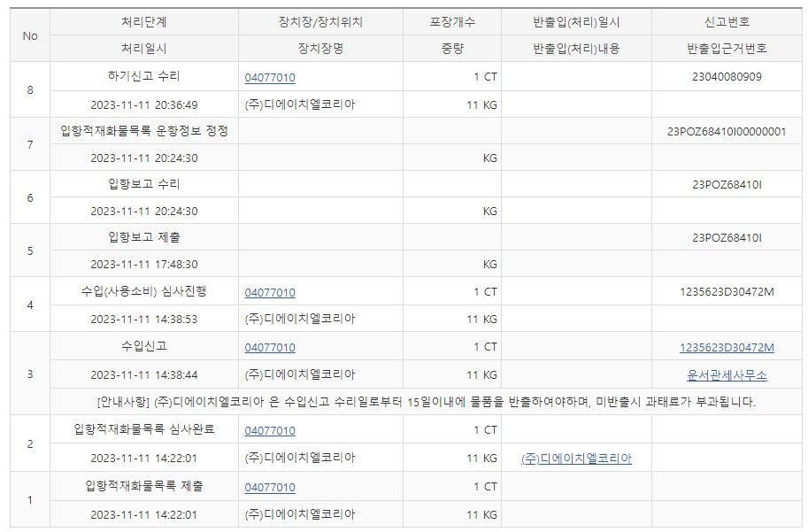Viewport: 808px width, 532px height.
Task: Click the underlined (주)디에이치엘코리아 link in row 2
Action: tap(576, 459)
